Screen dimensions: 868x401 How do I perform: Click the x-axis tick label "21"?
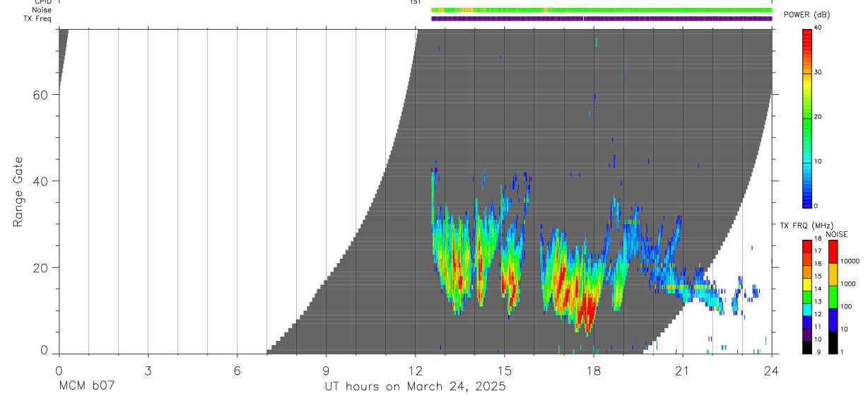[682, 370]
